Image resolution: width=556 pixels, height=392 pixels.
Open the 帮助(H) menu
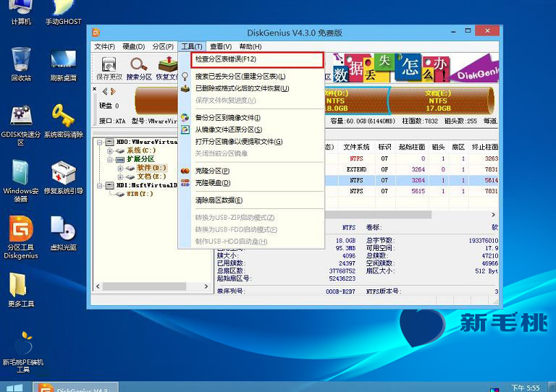click(250, 46)
